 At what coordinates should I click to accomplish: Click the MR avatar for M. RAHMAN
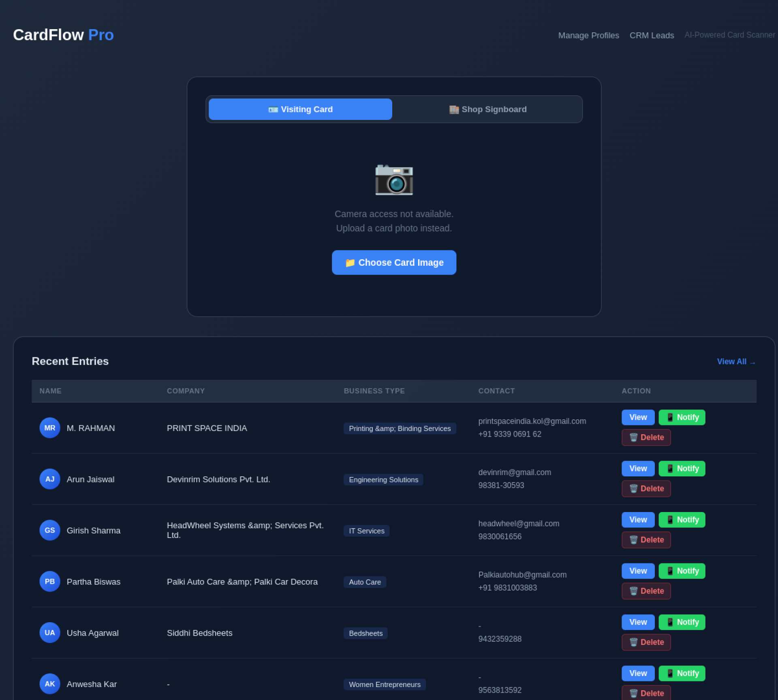(x=50, y=428)
